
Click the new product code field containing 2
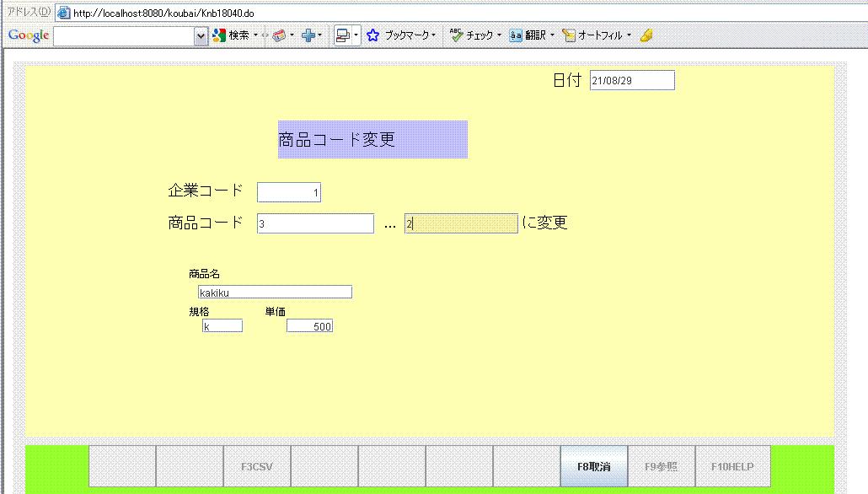[x=461, y=223]
